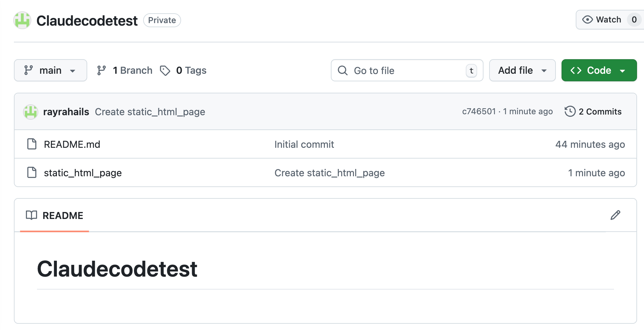644x331 pixels.
Task: Click the rayrahails commit author avatar
Action: click(x=31, y=112)
